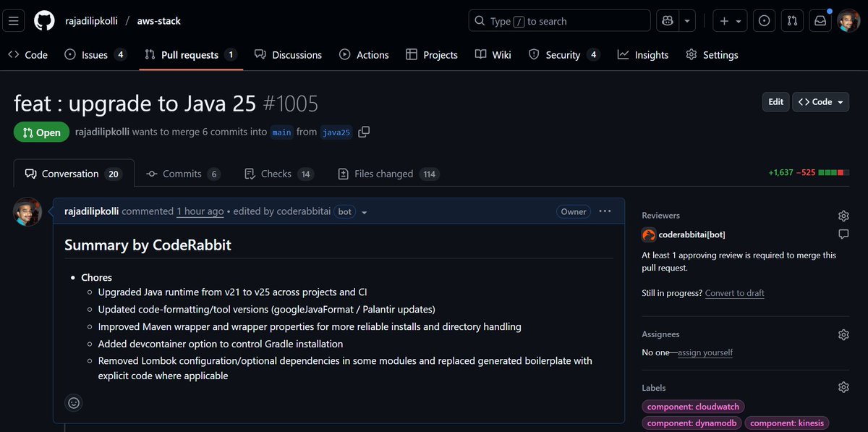Viewport: 868px width, 432px height.
Task: Open the Wiki tab
Action: coord(493,55)
